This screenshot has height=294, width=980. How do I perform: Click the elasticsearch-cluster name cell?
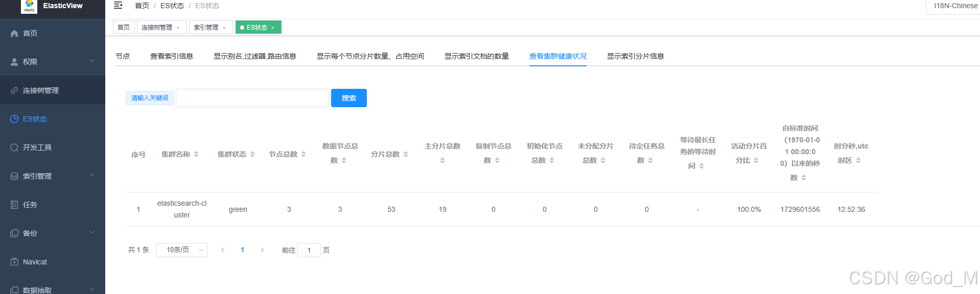click(x=182, y=209)
